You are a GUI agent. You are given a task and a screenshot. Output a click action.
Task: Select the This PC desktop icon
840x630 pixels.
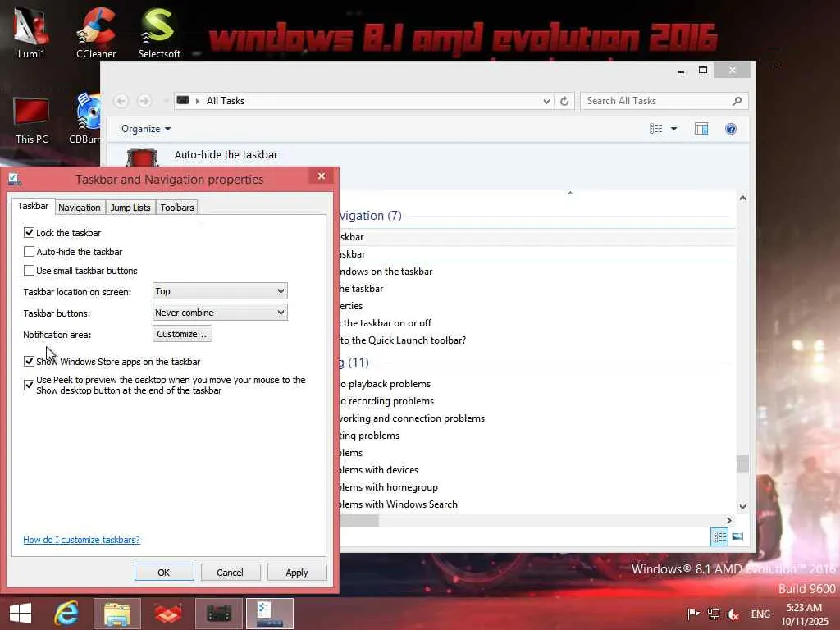(32, 121)
